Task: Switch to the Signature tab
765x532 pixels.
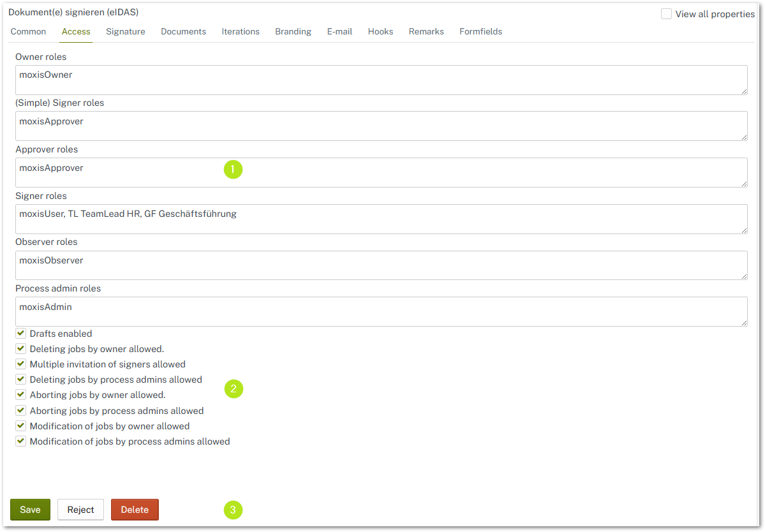Action: tap(125, 31)
